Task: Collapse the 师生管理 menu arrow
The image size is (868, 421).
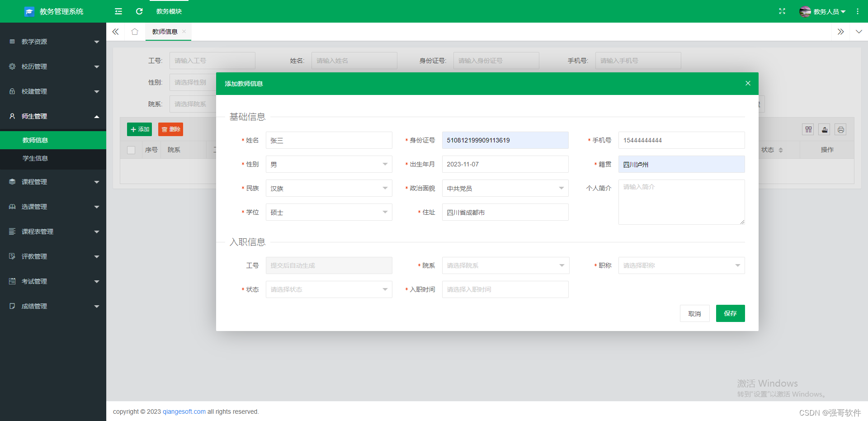Action: pos(97,117)
